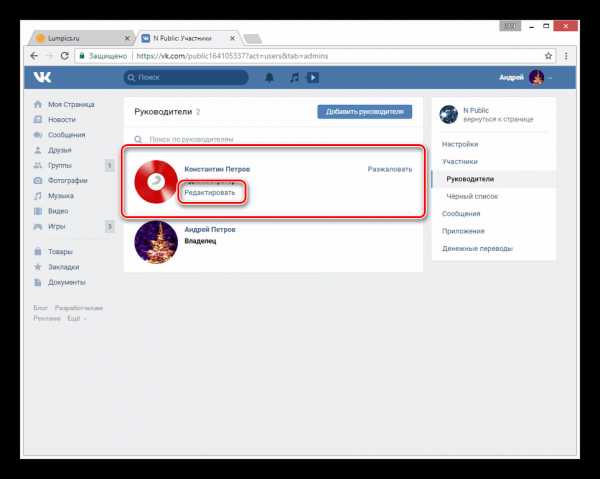Close the N Public Участники tab

[x=232, y=38]
